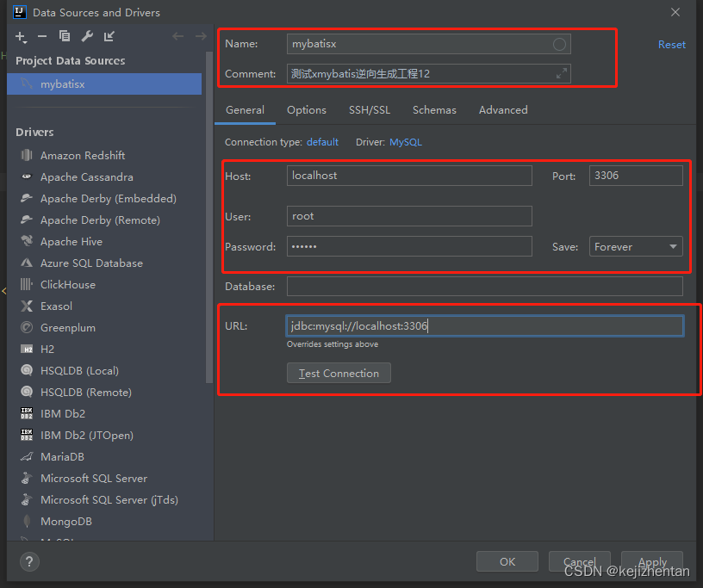Select H2 driver icon

27,349
